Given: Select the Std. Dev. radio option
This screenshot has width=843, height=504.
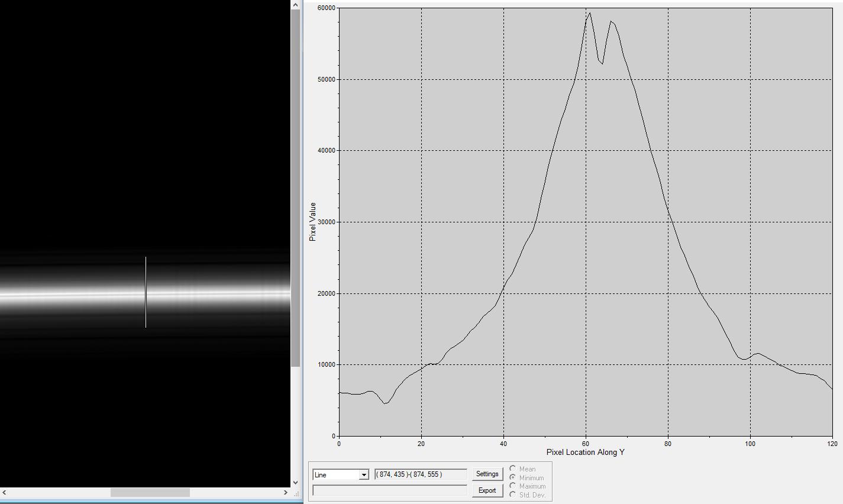Looking at the screenshot, I should 513,495.
